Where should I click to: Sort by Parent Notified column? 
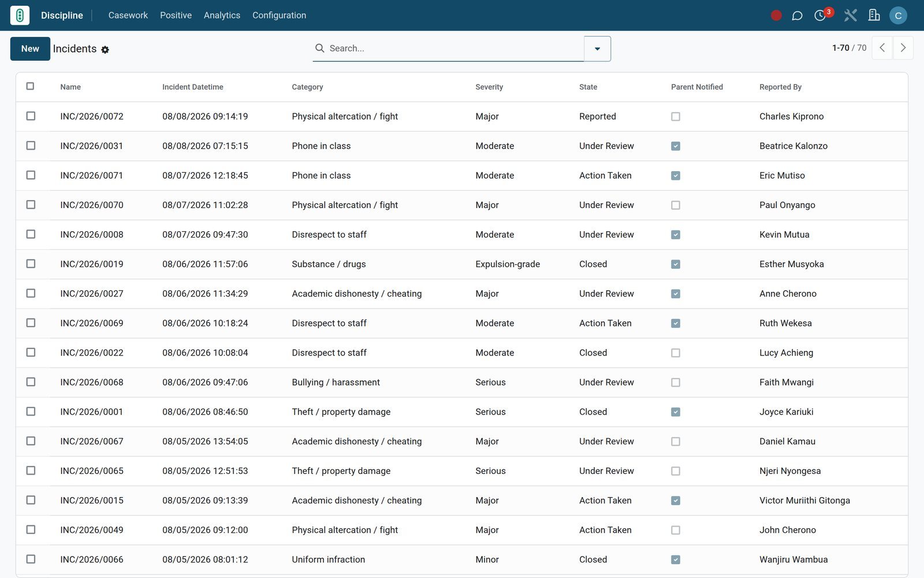(696, 87)
